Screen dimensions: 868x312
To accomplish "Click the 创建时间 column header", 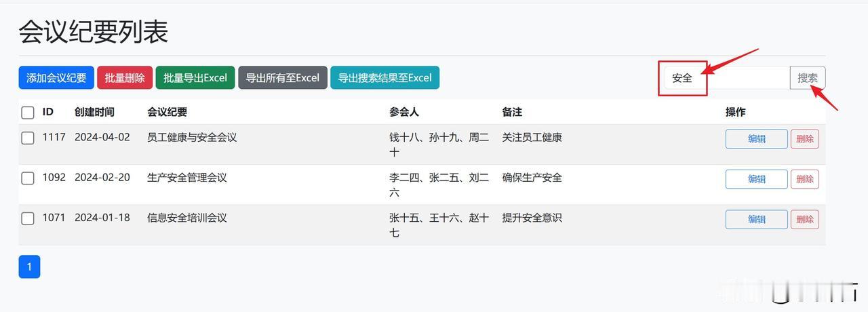I will pos(94,112).
